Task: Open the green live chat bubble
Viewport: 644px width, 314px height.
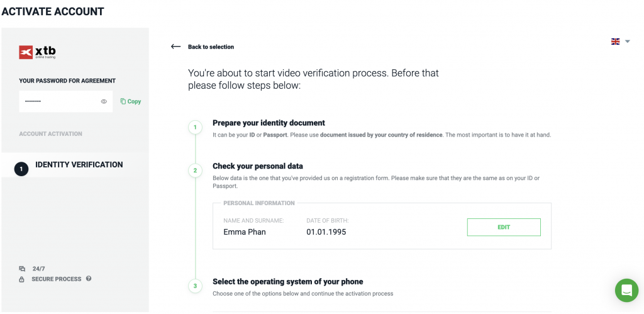Action: click(626, 290)
